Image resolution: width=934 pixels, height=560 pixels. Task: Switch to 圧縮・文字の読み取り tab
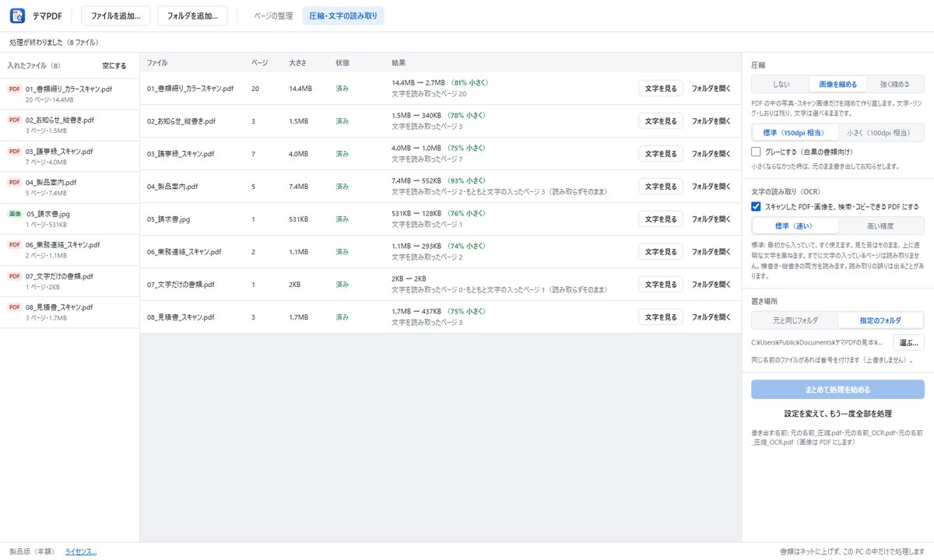(342, 16)
